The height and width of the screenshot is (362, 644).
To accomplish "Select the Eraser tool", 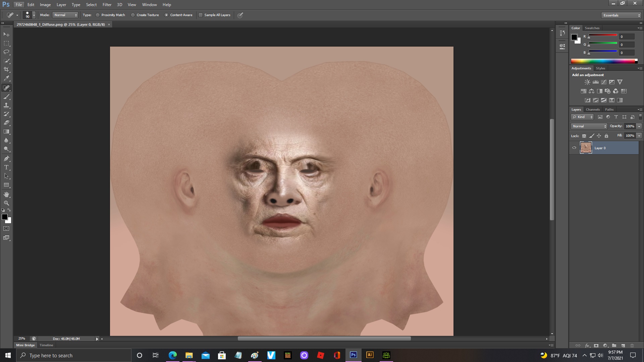I will point(6,123).
